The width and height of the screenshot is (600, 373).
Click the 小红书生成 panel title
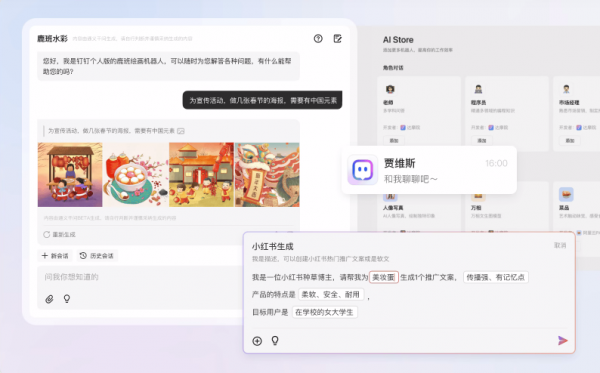(272, 246)
